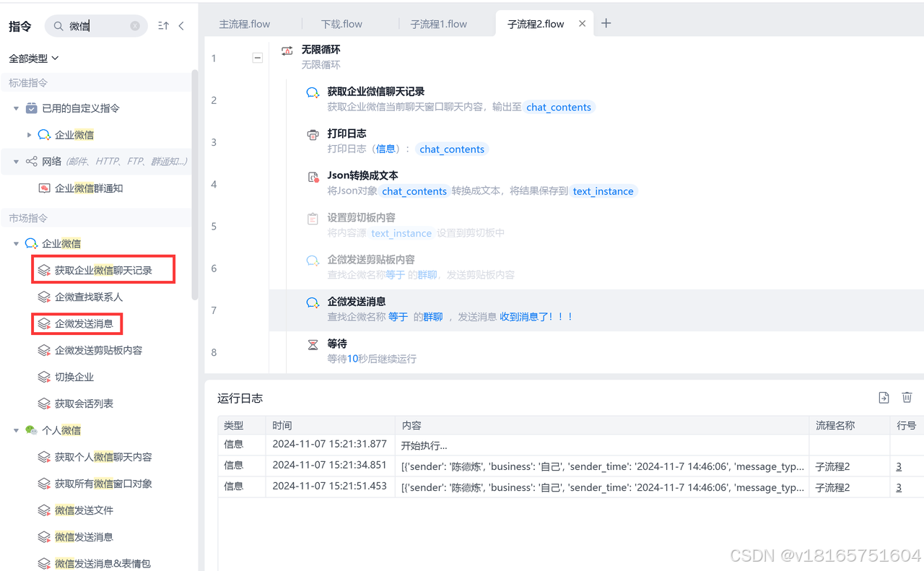Click the 企微查找联系人 layers icon
This screenshot has width=924, height=571.
(44, 297)
